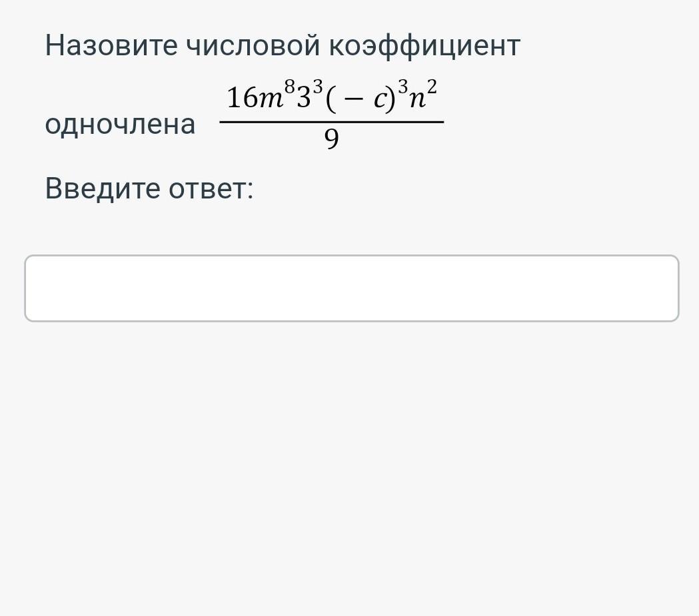Click the letter c inside the parentheses

[378, 100]
